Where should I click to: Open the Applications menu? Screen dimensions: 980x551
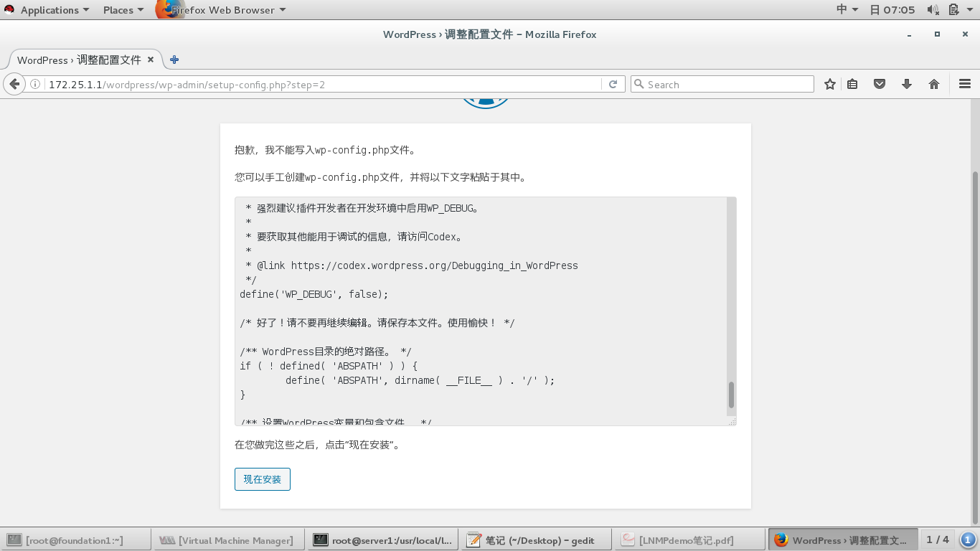(x=48, y=9)
